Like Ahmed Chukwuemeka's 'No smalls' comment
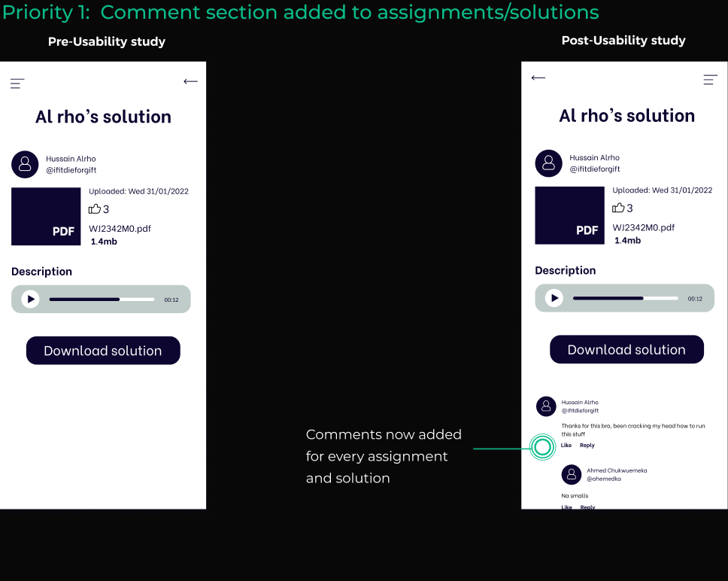This screenshot has height=581, width=728. (566, 507)
